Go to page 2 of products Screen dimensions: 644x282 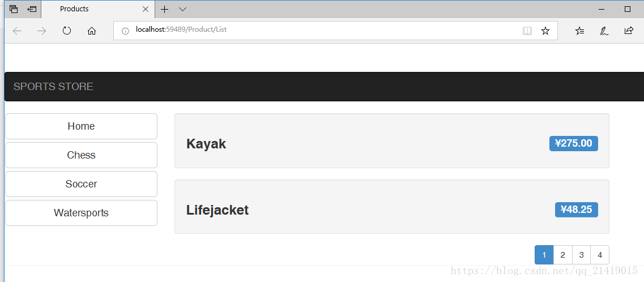562,255
